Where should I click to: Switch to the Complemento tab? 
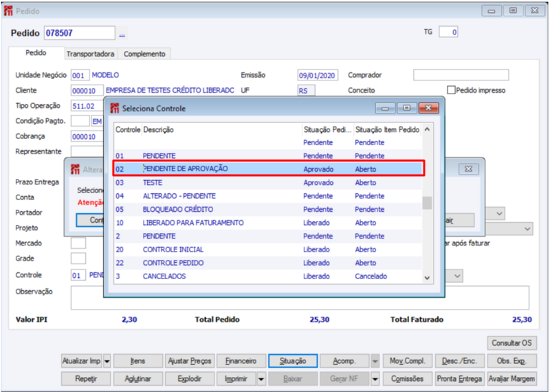click(144, 54)
